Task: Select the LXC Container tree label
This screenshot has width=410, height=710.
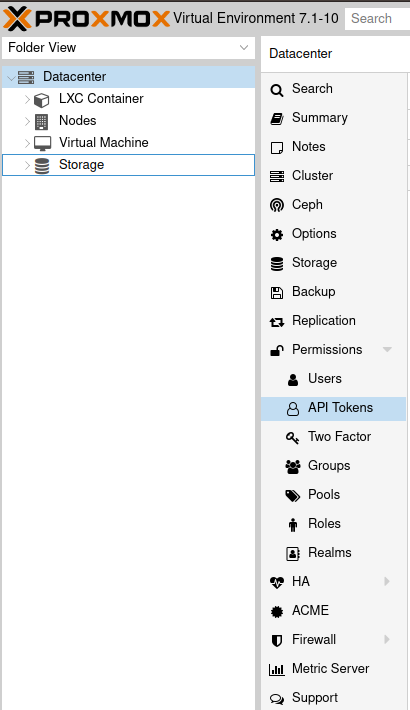Action: (101, 99)
